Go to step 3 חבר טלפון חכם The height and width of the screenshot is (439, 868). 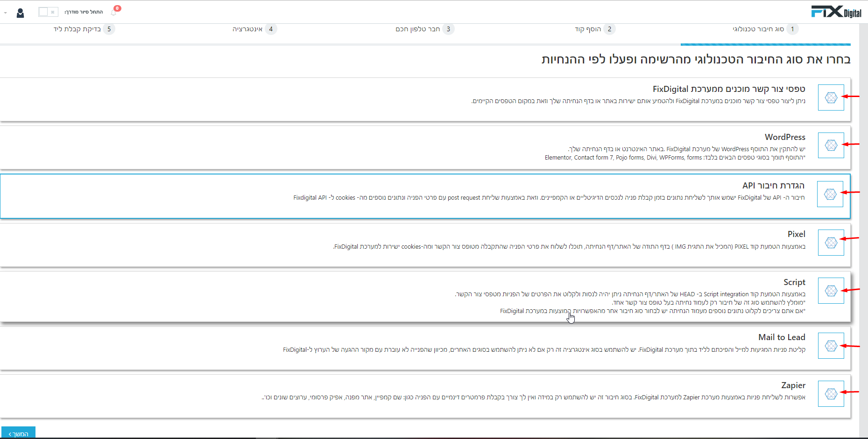coord(424,29)
